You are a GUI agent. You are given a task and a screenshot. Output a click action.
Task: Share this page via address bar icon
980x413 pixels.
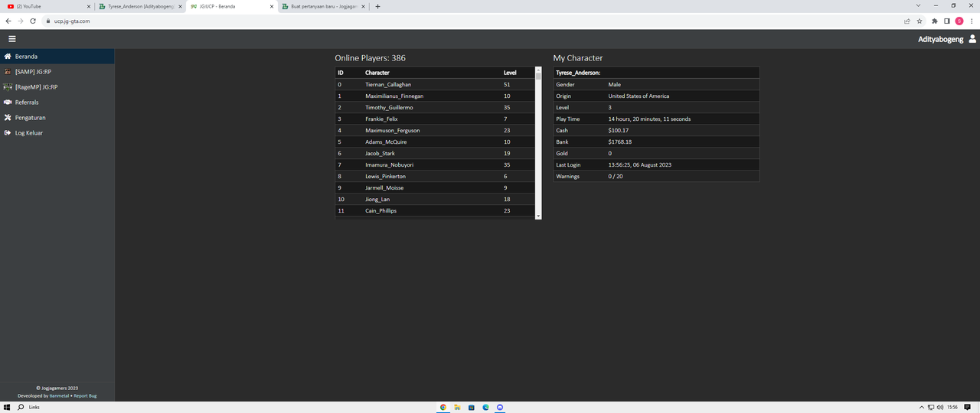pos(907,21)
